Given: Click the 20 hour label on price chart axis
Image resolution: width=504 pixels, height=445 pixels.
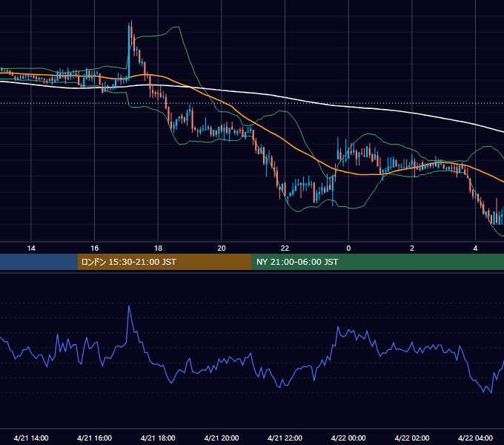Looking at the screenshot, I should point(222,248).
